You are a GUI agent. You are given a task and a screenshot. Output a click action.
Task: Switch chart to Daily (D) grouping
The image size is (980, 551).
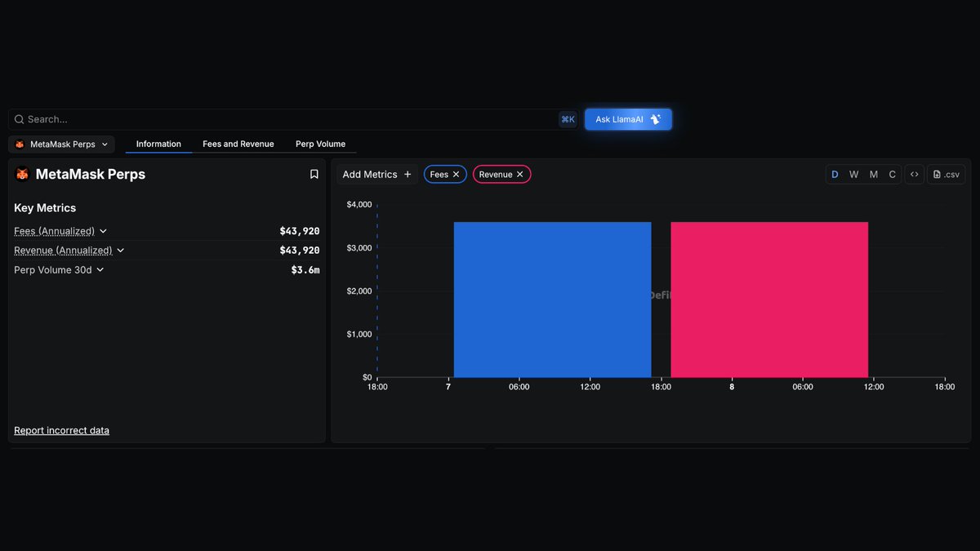tap(835, 175)
